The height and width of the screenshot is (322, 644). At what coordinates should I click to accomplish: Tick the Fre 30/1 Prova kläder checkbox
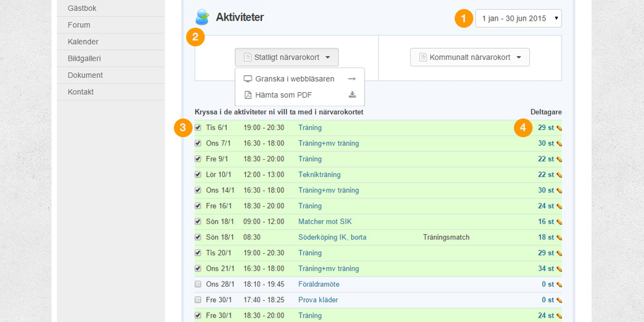pyautogui.click(x=198, y=299)
